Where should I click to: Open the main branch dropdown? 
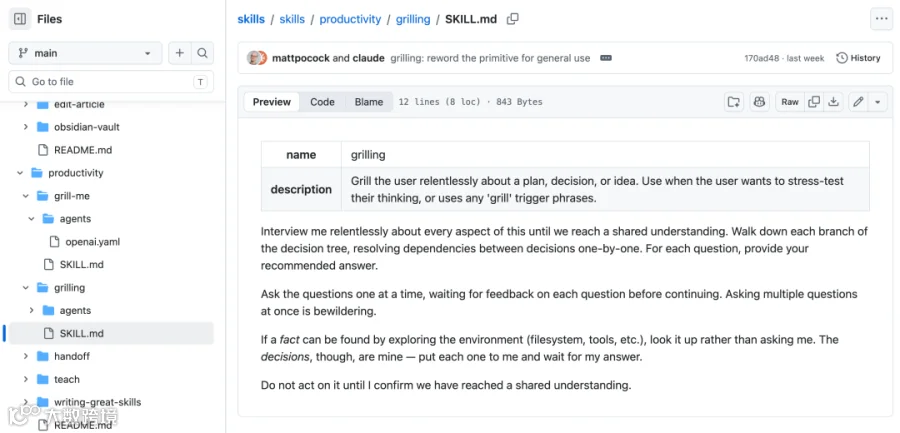(85, 53)
